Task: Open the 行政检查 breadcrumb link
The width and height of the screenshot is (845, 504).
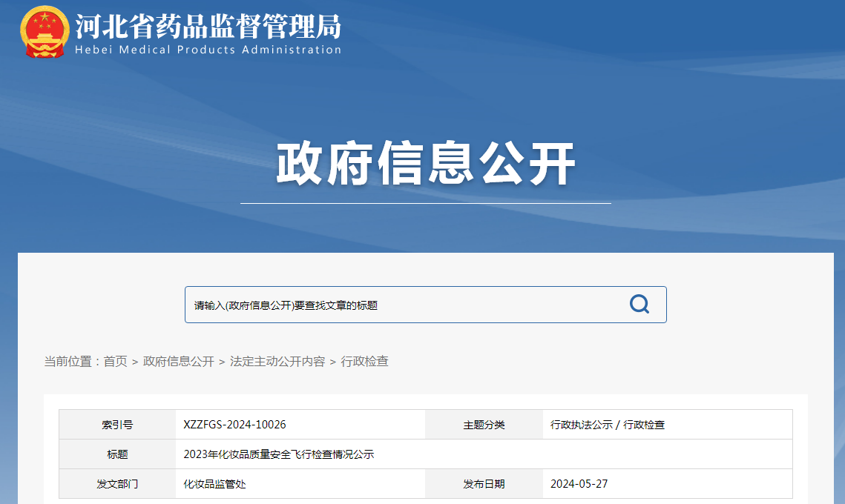Action: click(x=364, y=361)
